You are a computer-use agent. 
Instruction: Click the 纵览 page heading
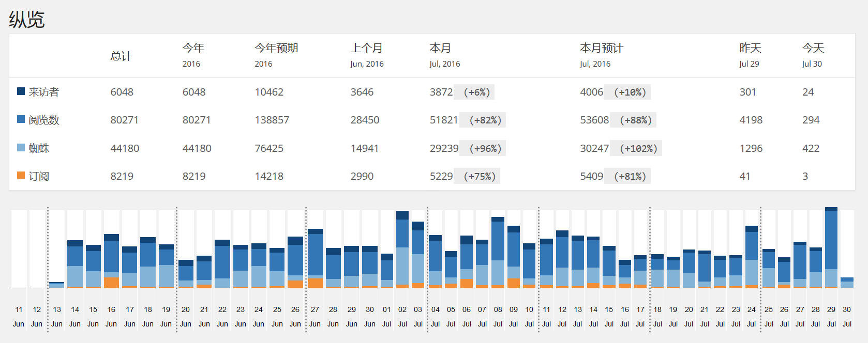tap(27, 20)
